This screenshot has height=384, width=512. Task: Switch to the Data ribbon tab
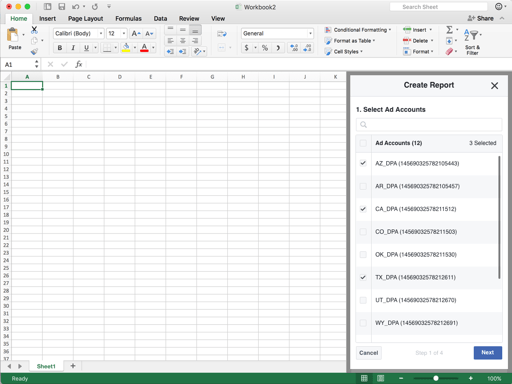pyautogui.click(x=160, y=19)
